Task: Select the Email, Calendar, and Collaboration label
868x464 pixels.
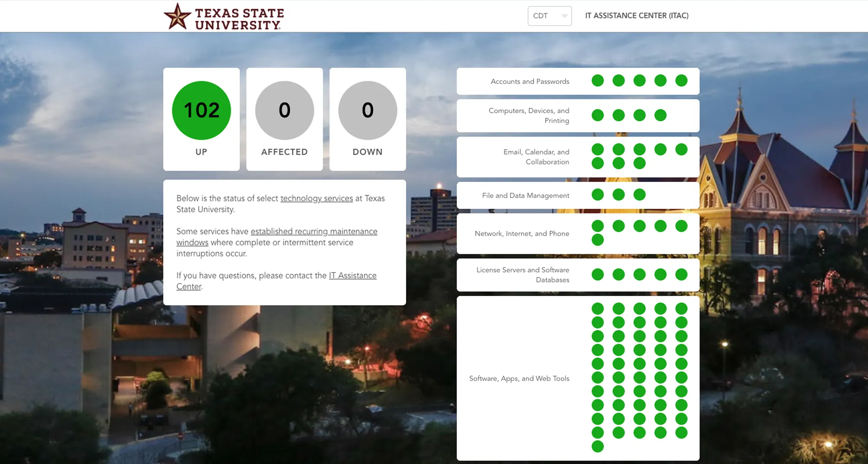Action: 536,157
